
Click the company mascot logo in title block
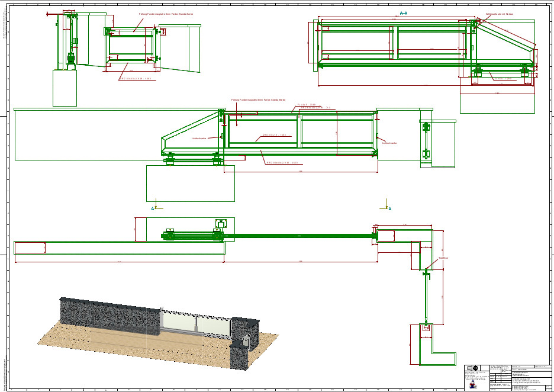coord(472,384)
